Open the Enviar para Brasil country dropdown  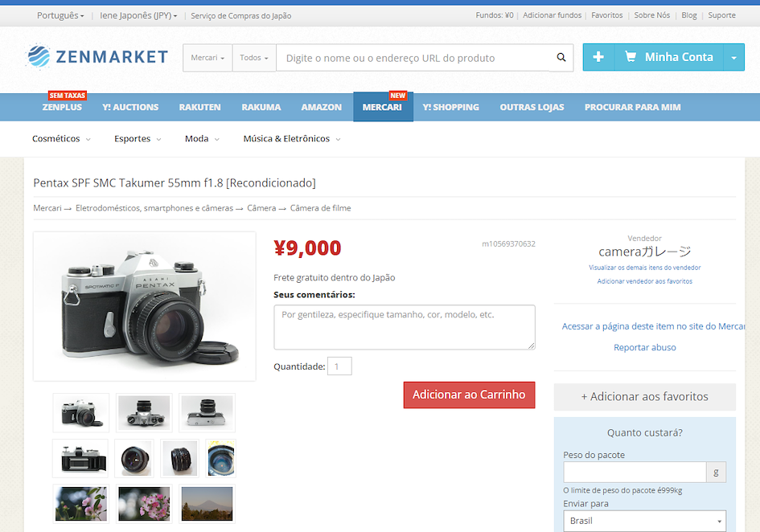(x=644, y=521)
